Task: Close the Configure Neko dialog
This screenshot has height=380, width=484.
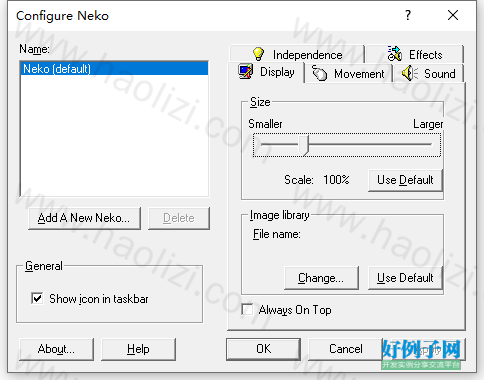Action: (x=453, y=15)
